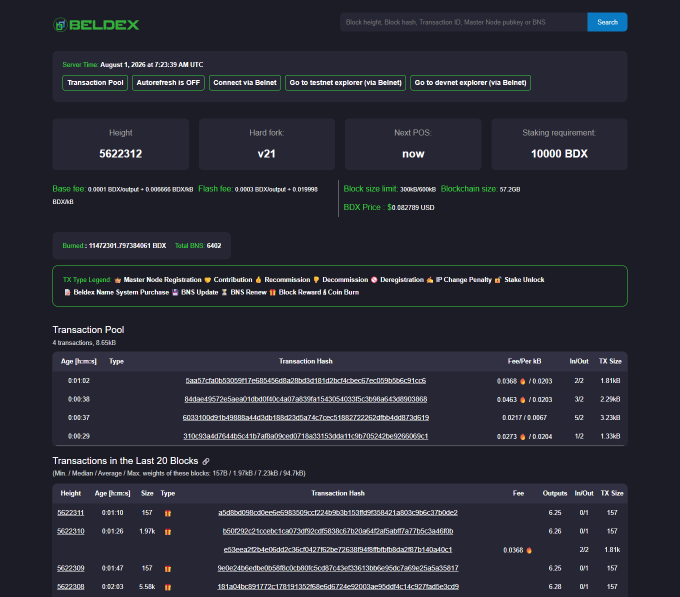Click the Decommission thumbs-down icon
The width and height of the screenshot is (680, 597).
click(316, 280)
